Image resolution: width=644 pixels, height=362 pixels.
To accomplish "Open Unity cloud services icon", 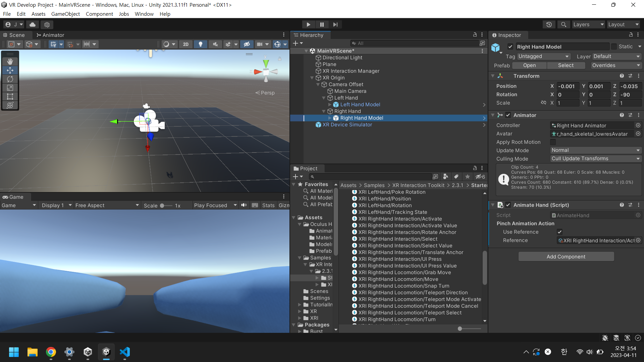I will [33, 24].
